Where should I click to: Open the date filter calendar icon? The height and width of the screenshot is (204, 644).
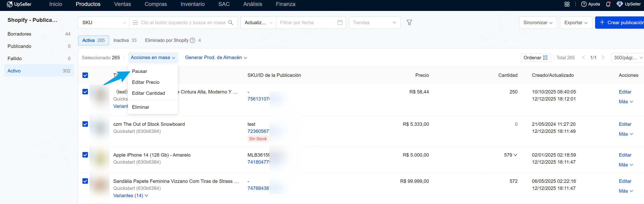click(340, 23)
